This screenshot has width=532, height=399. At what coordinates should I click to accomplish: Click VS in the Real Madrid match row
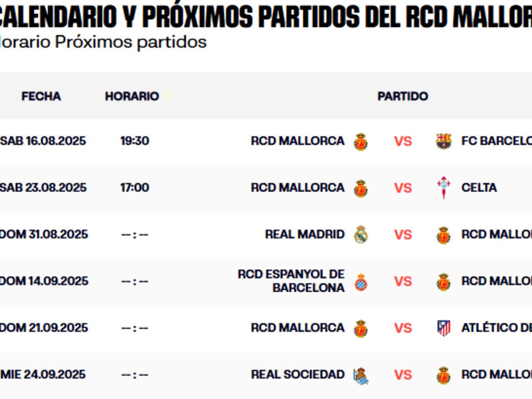[403, 235]
